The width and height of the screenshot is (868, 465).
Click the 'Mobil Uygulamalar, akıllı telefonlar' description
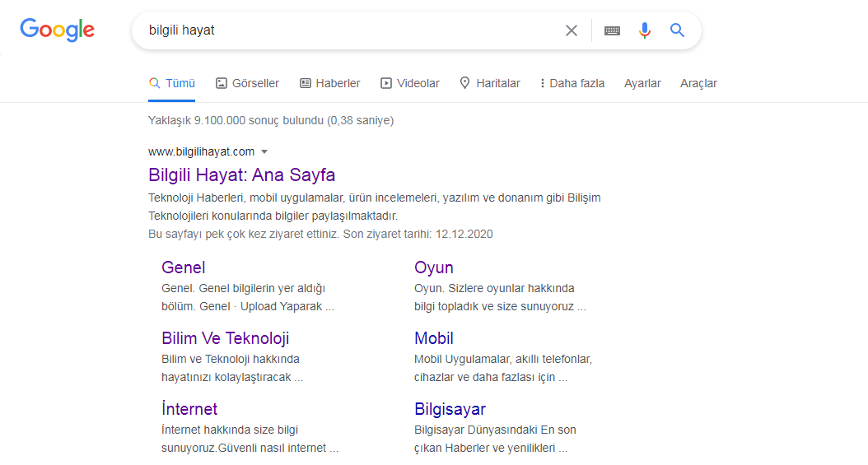pyautogui.click(x=503, y=368)
